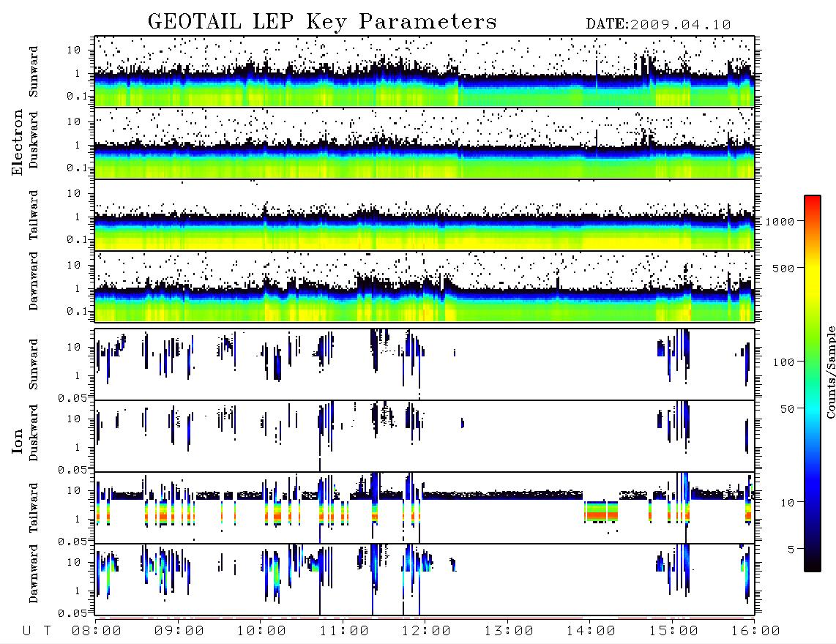This screenshot has width=836, height=644.
Task: Click the "GEOTAIL LEP Key Parameters" title
Action: (322, 22)
